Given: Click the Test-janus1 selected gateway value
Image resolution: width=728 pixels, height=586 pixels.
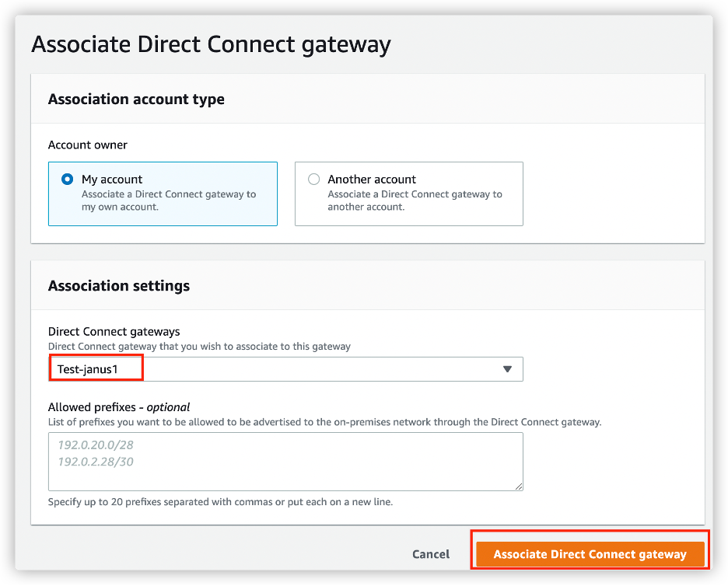Looking at the screenshot, I should [x=88, y=369].
